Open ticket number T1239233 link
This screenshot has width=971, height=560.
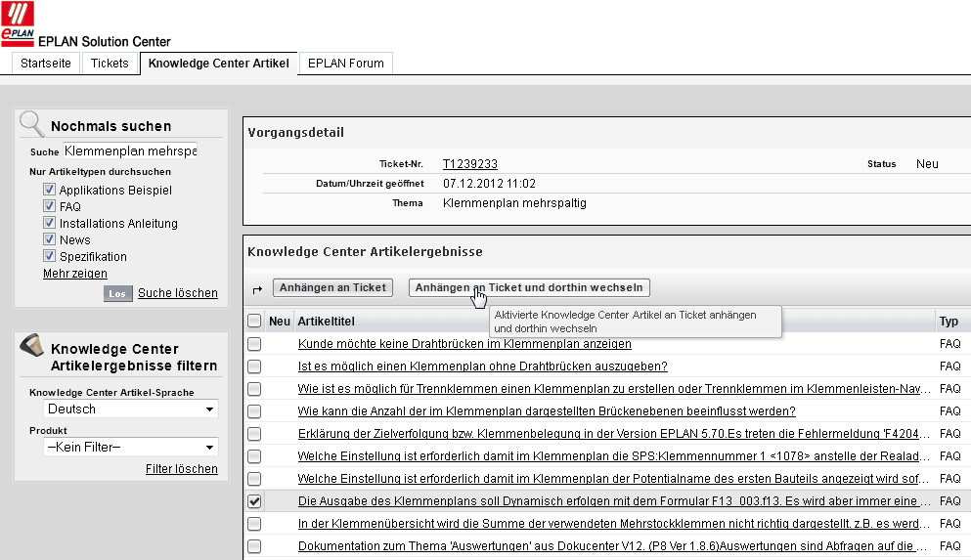469,164
